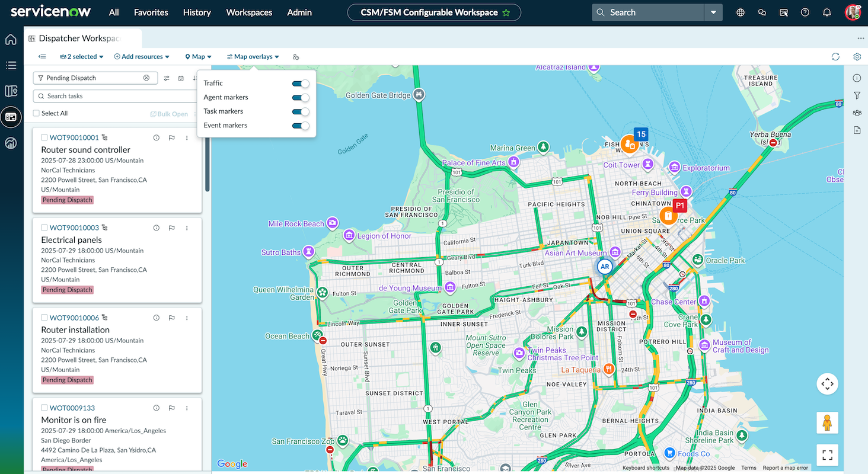The height and width of the screenshot is (474, 868).
Task: Turn off Event markers overlay
Action: (301, 126)
